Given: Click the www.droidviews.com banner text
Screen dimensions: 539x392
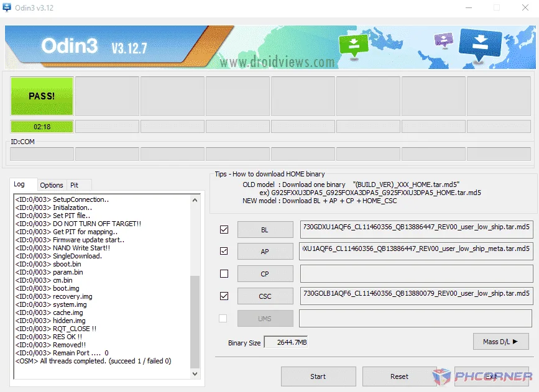Looking at the screenshot, I should 277,62.
